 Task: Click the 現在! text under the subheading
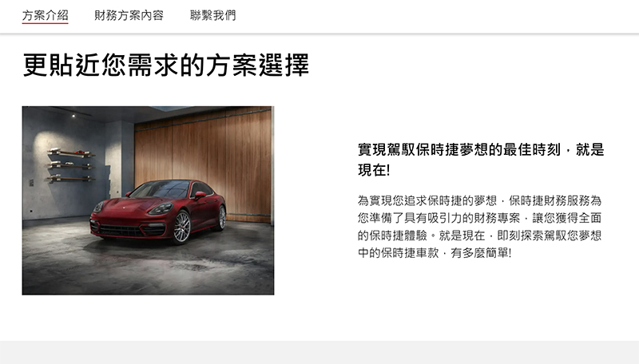click(x=374, y=170)
